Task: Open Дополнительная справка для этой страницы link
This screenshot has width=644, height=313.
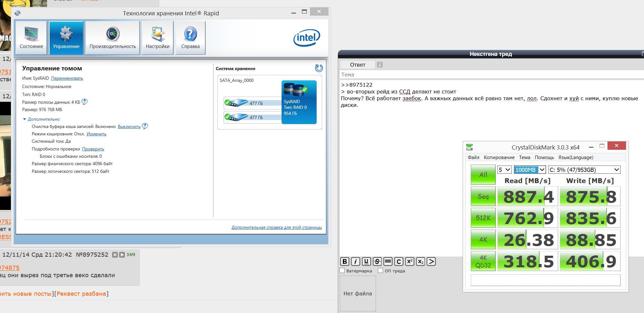Action: tap(277, 227)
